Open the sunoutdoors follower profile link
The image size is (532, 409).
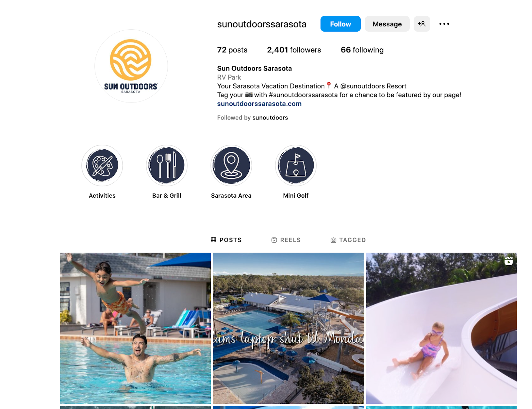point(270,118)
